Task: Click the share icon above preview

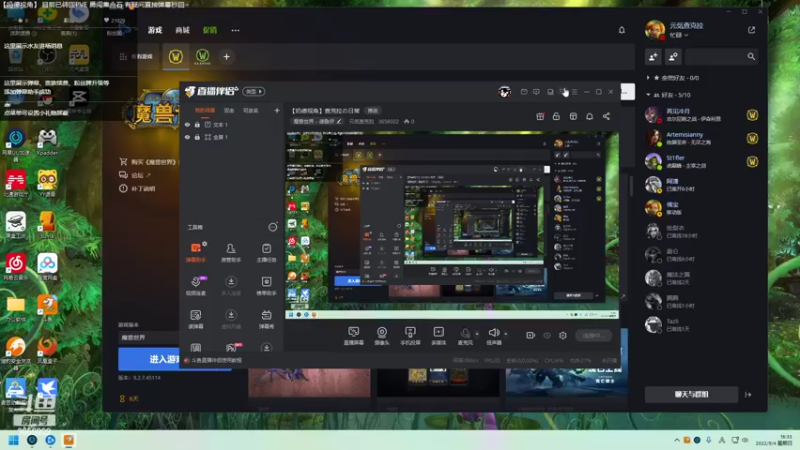Action: click(x=606, y=116)
